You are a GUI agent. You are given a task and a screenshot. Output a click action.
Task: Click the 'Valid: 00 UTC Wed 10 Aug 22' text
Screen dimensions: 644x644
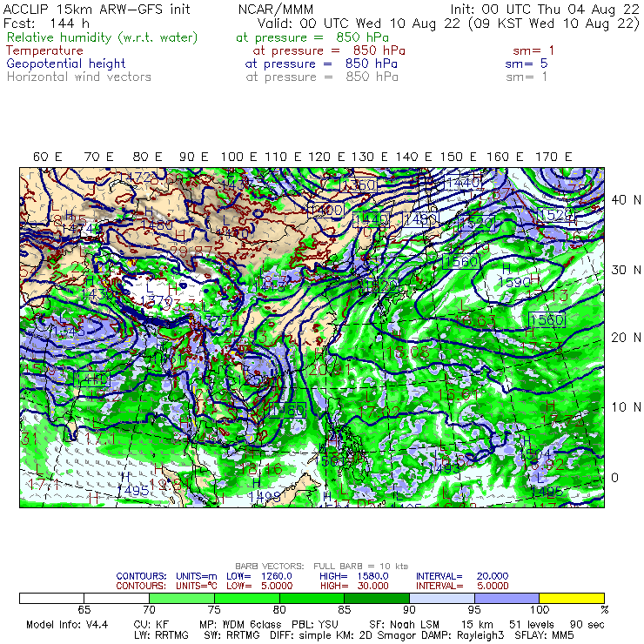359,23
